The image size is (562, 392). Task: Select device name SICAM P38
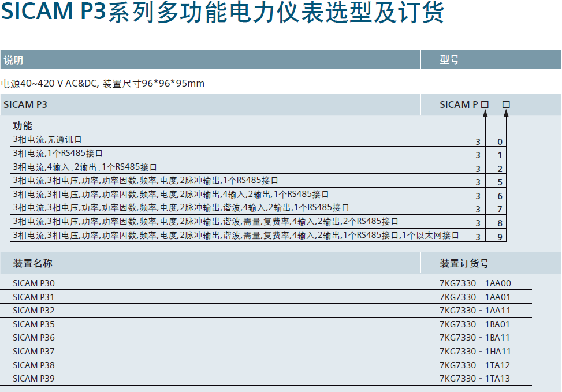point(34,365)
